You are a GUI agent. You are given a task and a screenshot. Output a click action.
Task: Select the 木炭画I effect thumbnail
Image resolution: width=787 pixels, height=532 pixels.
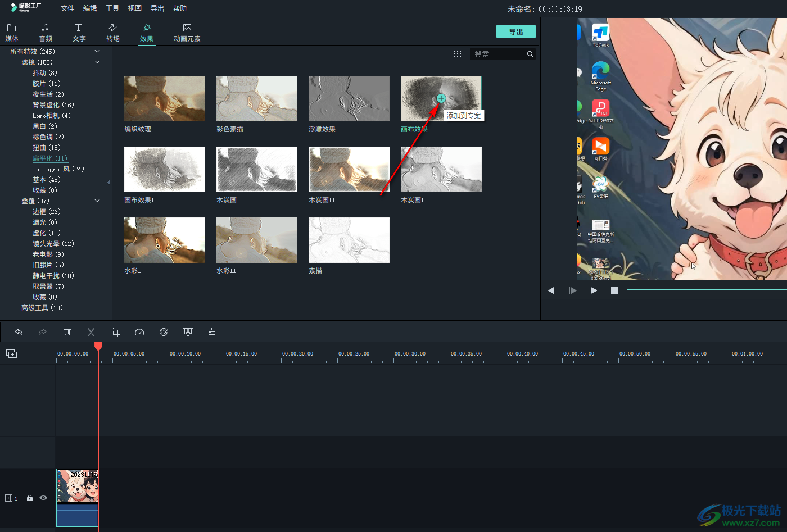tap(257, 170)
